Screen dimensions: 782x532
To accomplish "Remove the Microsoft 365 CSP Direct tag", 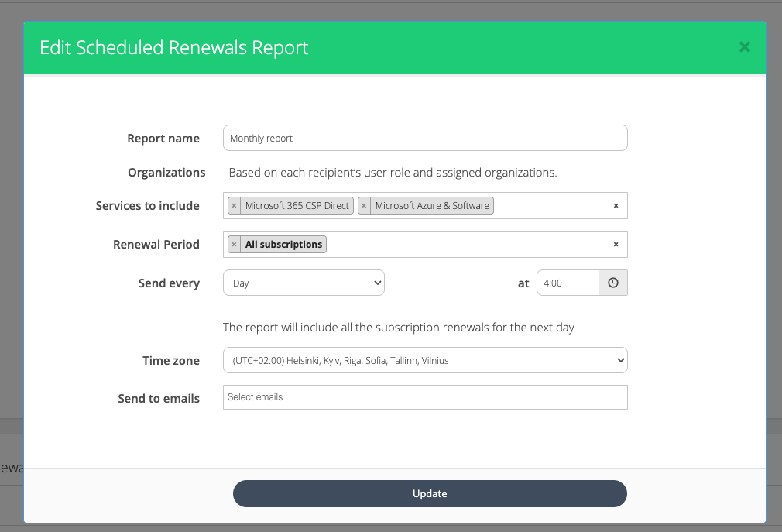I will 234,206.
